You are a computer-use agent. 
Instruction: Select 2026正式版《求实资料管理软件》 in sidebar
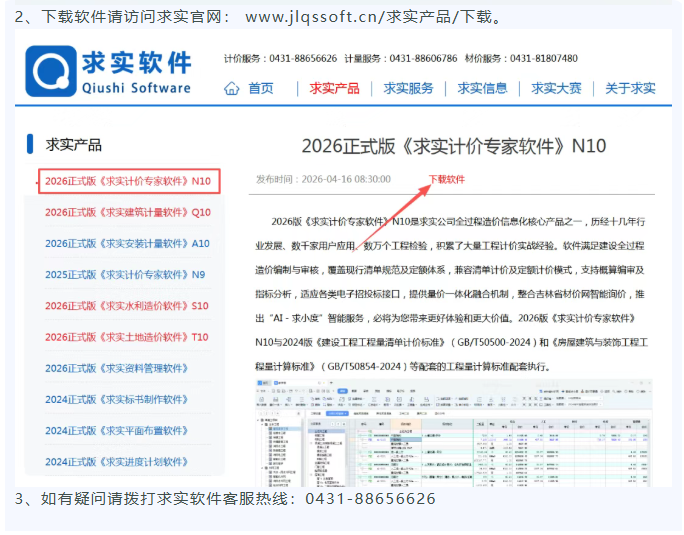116,369
